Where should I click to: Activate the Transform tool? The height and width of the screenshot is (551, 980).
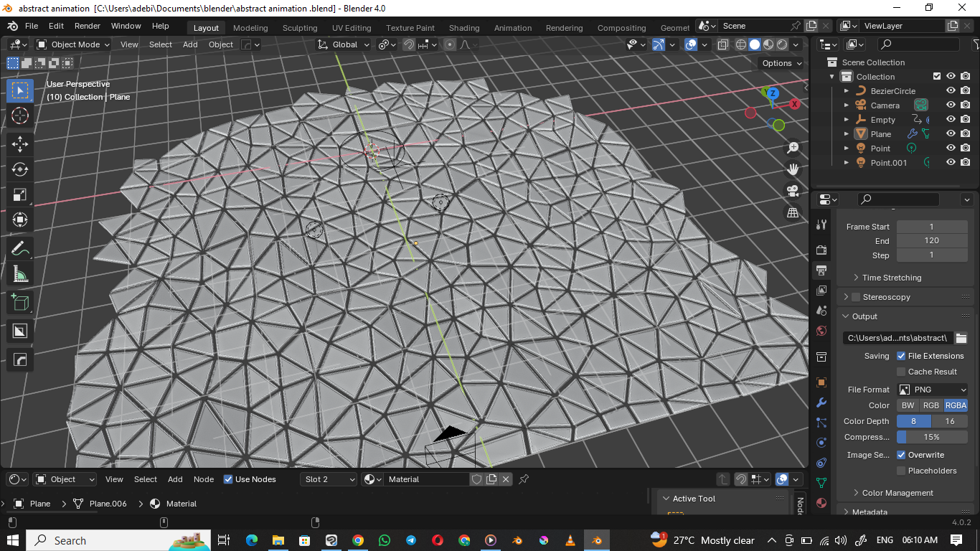coord(20,220)
